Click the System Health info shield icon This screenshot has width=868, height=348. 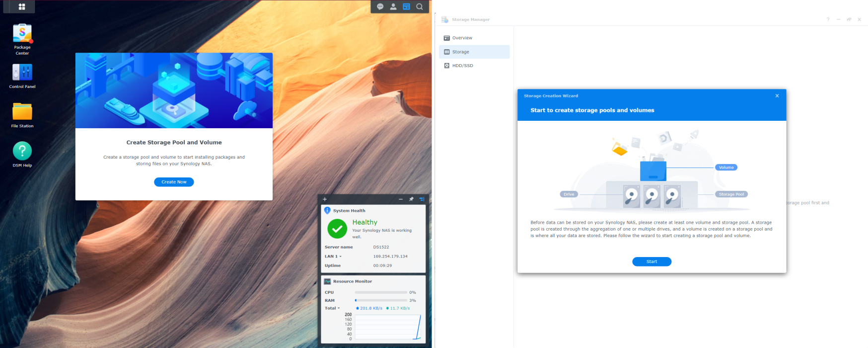327,210
